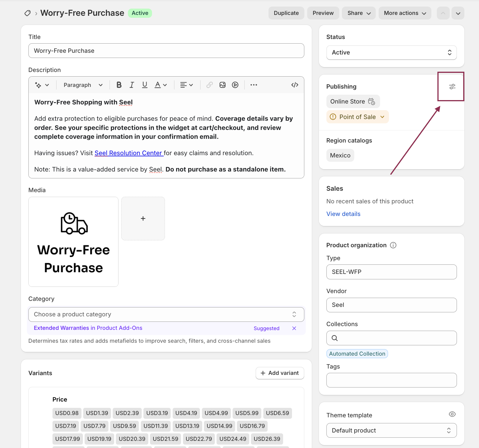Image resolution: width=479 pixels, height=448 pixels.
Task: Open the Paragraph style dropdown
Action: [83, 85]
